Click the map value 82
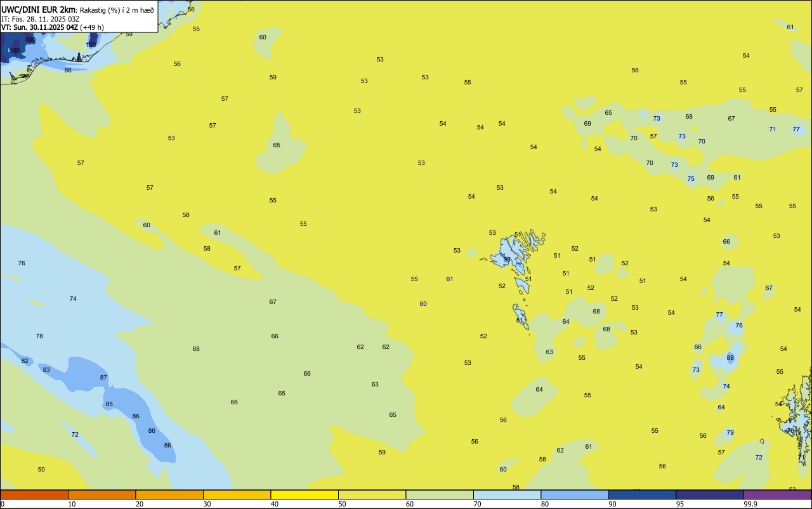 tap(25, 360)
